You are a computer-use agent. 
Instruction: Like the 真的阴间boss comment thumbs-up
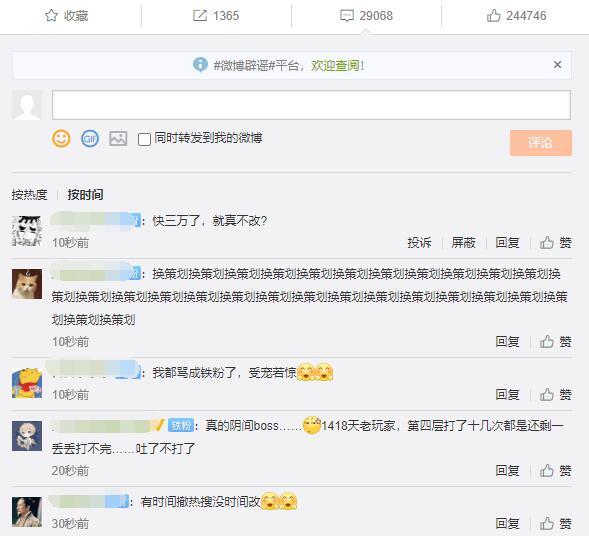point(556,471)
